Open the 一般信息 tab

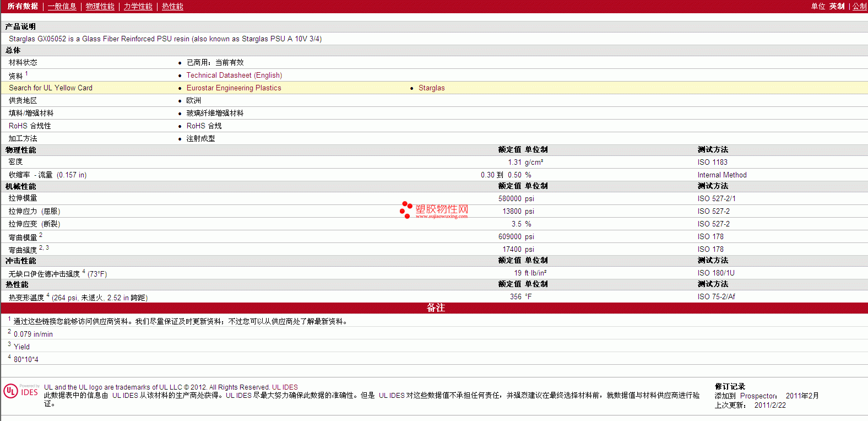coord(62,6)
